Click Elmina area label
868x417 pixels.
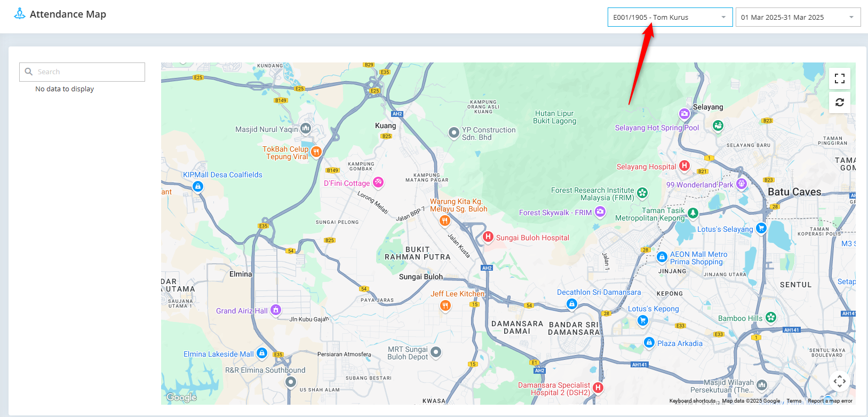click(x=241, y=274)
